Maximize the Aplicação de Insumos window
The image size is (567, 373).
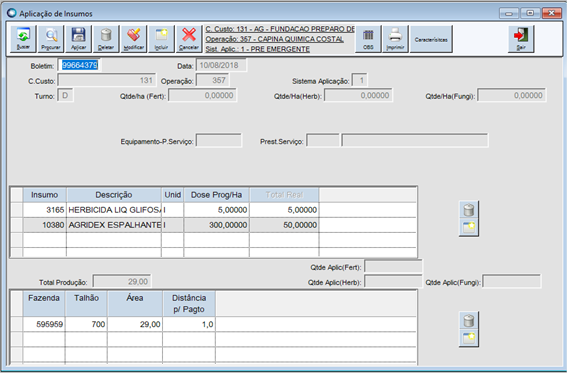click(x=530, y=13)
